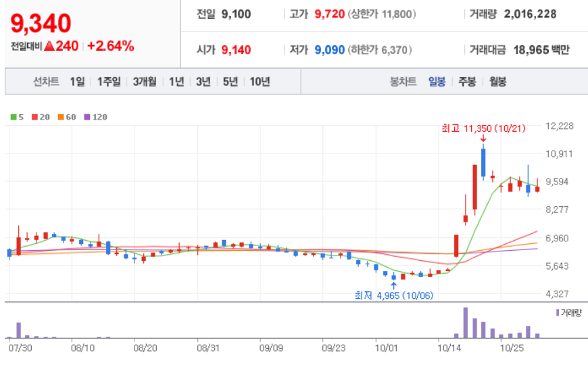Click the 10/25 date axis label

[x=512, y=348]
